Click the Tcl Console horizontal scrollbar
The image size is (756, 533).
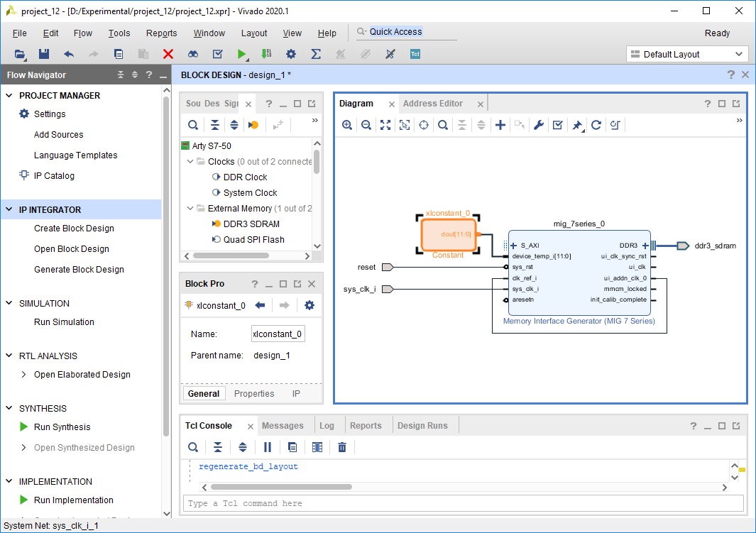pos(282,487)
